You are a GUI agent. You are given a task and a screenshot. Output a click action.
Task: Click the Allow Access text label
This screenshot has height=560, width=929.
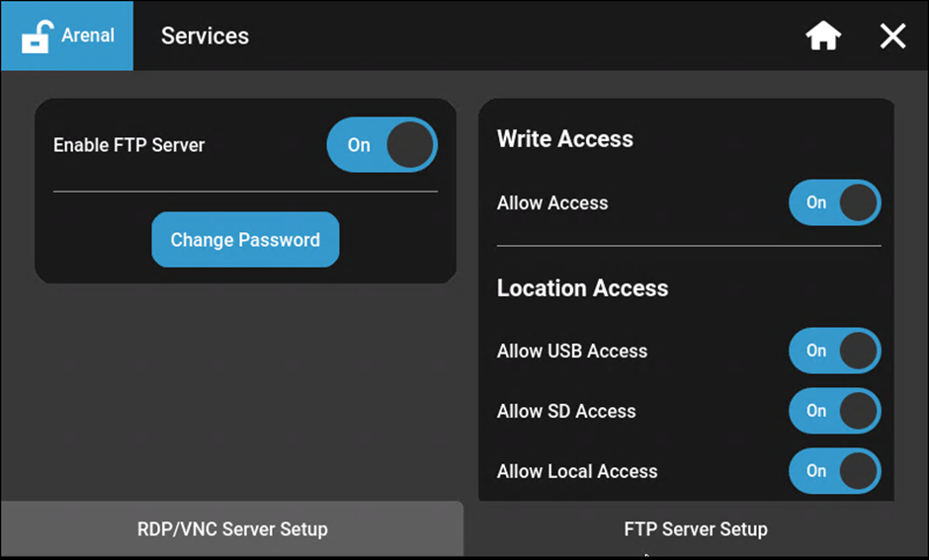[552, 203]
